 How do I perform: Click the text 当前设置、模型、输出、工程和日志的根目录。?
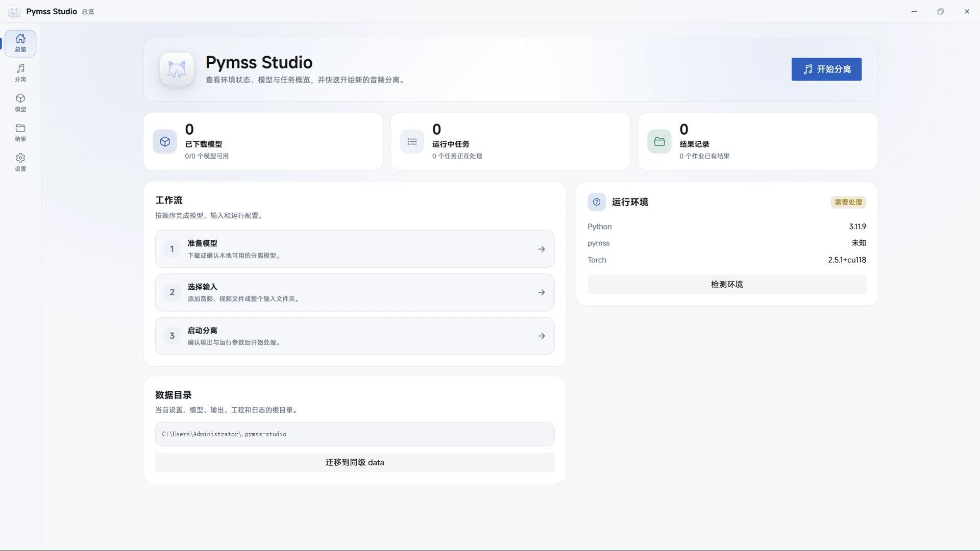pyautogui.click(x=227, y=410)
